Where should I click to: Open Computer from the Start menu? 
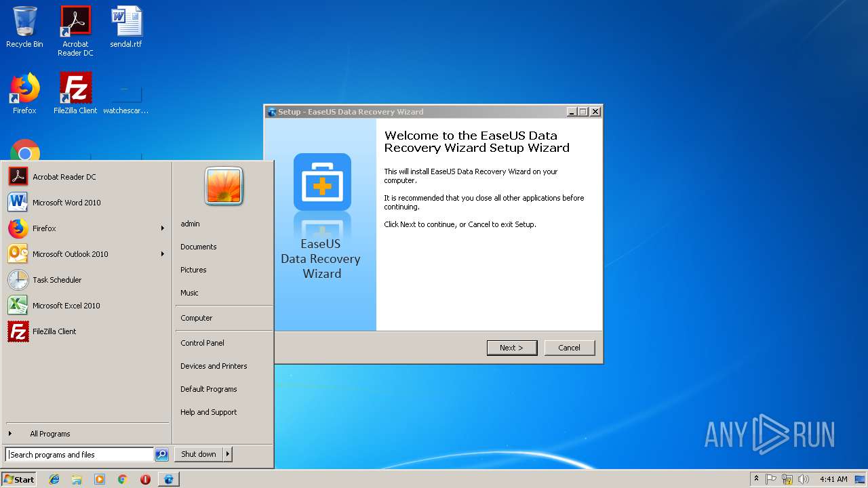197,318
